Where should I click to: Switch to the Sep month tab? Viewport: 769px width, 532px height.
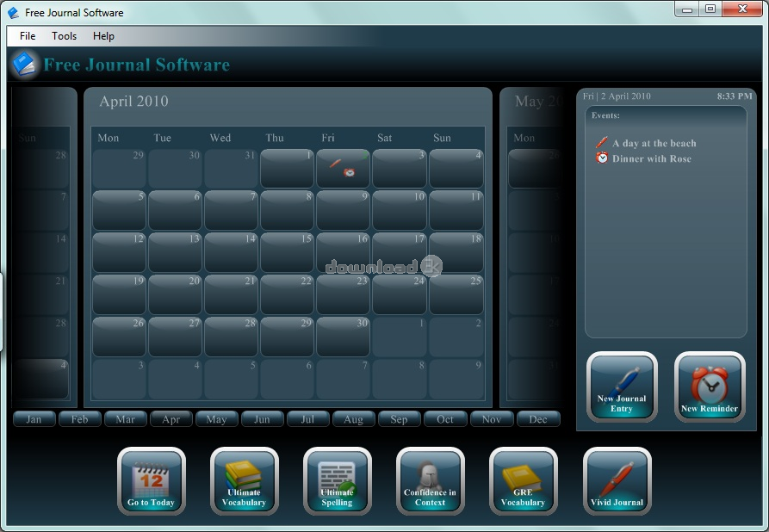click(400, 419)
